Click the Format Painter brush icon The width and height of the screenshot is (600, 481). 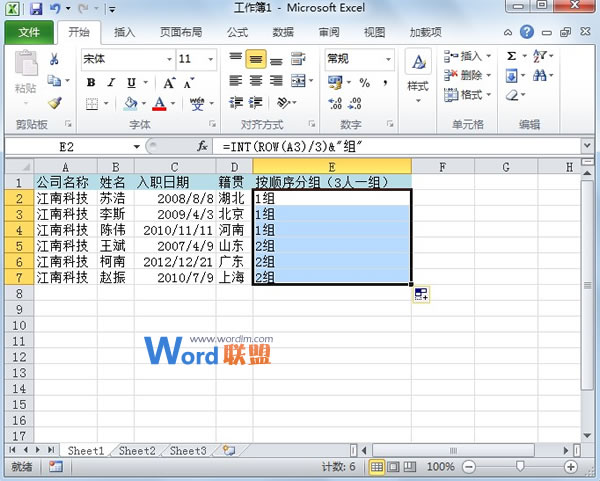[54, 103]
